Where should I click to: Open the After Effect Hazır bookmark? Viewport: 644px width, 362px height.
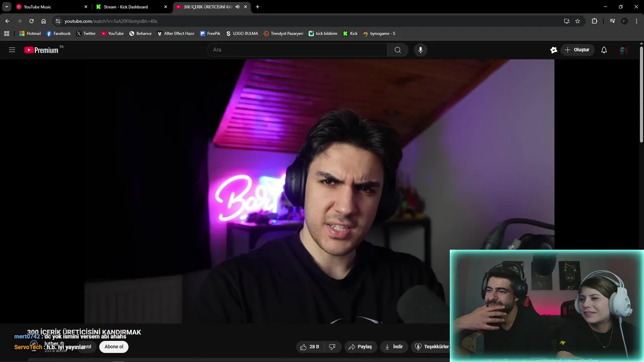point(176,34)
